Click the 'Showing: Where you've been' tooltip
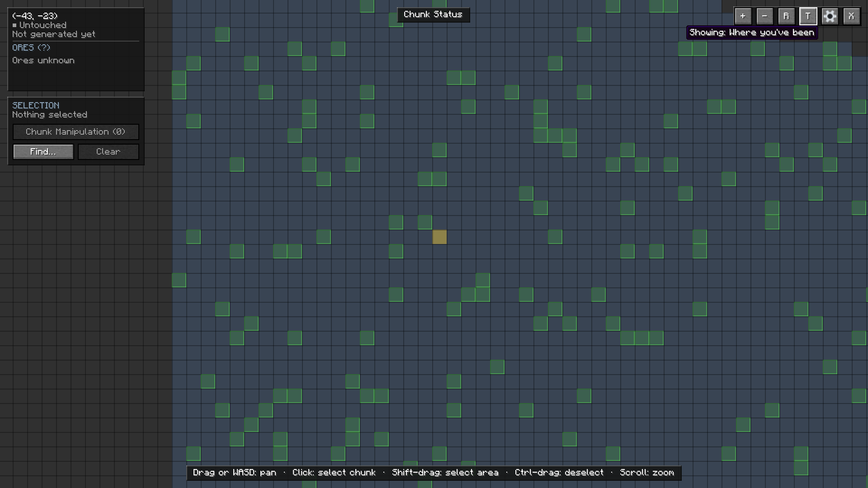The image size is (868, 488). 752,33
